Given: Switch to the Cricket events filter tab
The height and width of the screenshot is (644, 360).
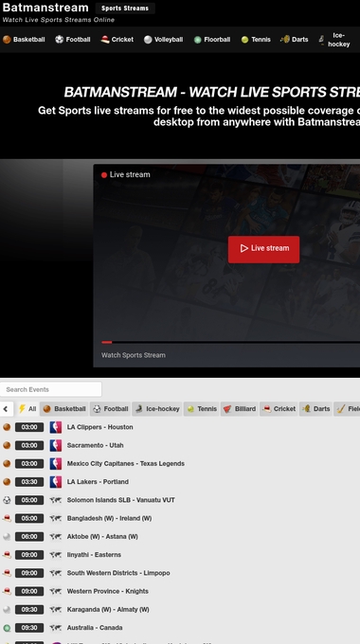Looking at the screenshot, I should 279,409.
